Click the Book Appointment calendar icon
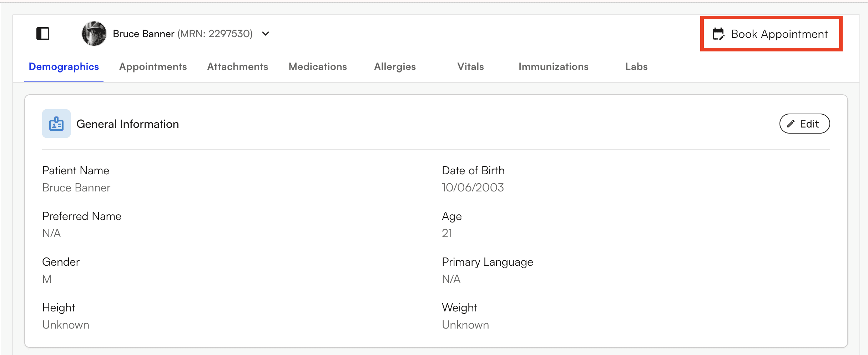Image resolution: width=868 pixels, height=355 pixels. point(718,34)
